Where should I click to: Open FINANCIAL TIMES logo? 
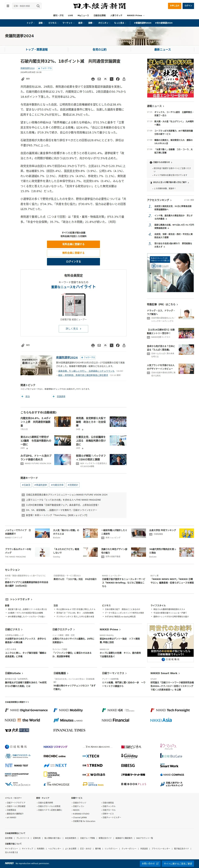[69, 730]
